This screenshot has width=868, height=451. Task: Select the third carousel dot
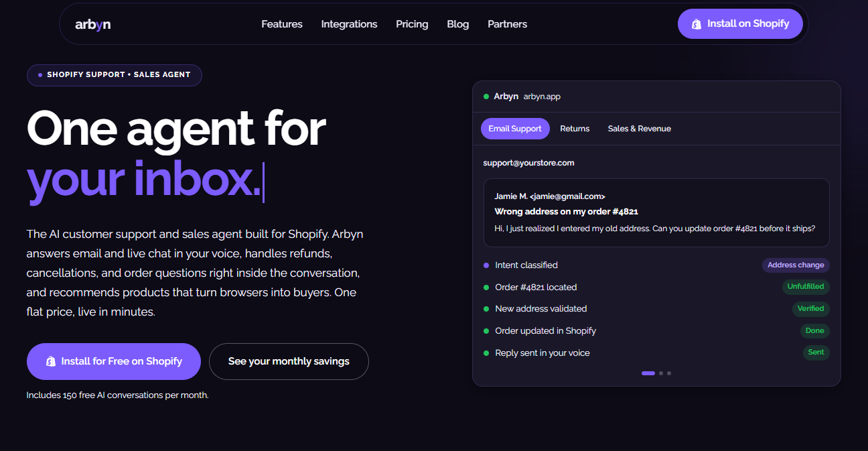pyautogui.click(x=669, y=373)
